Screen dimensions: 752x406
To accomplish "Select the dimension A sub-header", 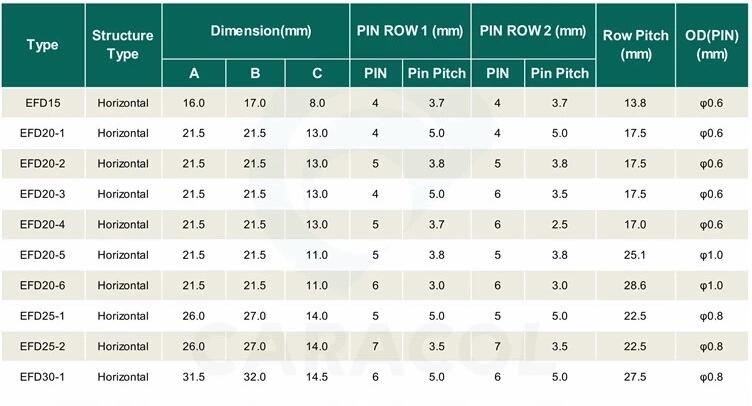I will (194, 73).
